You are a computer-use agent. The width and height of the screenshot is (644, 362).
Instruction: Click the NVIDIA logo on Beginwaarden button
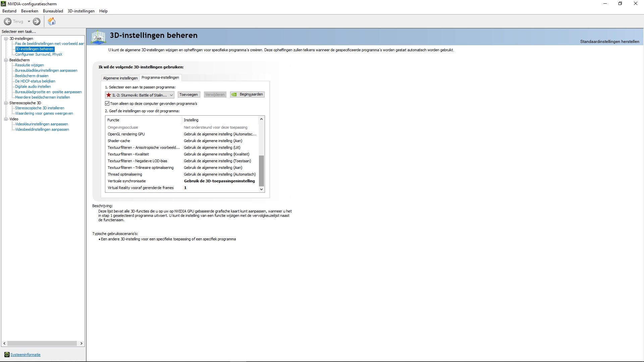pos(234,95)
